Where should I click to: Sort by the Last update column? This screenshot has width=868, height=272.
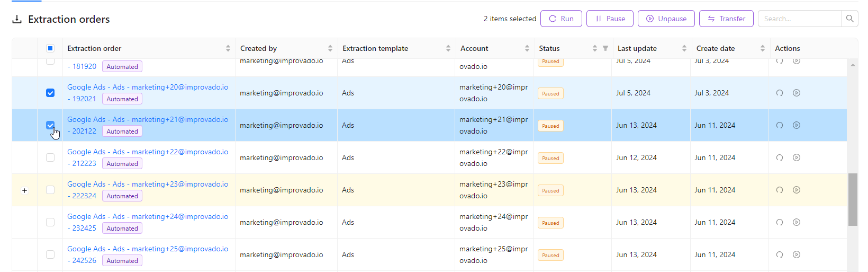coord(684,48)
